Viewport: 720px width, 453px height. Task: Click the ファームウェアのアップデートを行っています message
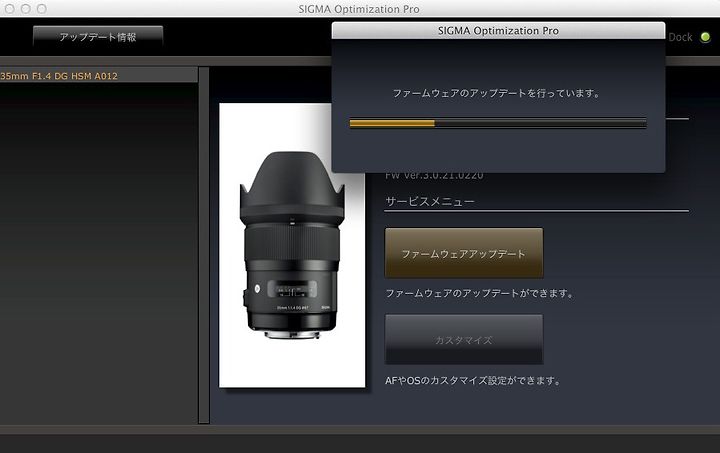(x=496, y=93)
